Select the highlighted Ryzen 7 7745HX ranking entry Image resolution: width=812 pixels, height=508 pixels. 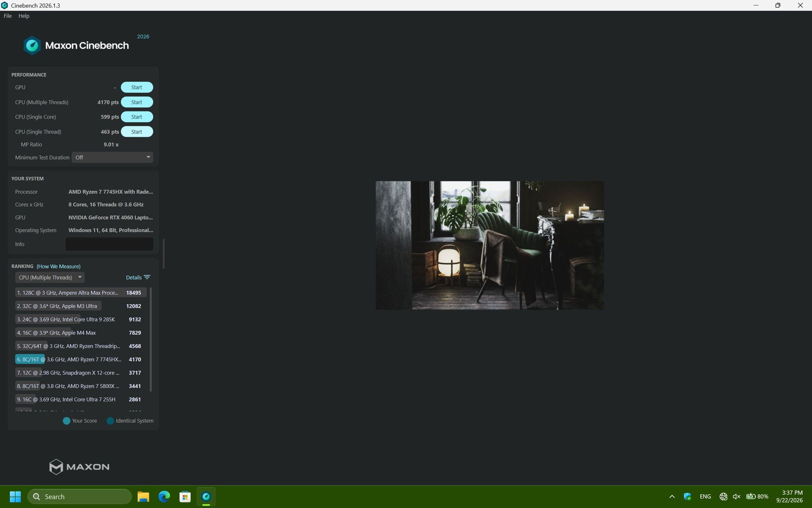pyautogui.click(x=80, y=359)
